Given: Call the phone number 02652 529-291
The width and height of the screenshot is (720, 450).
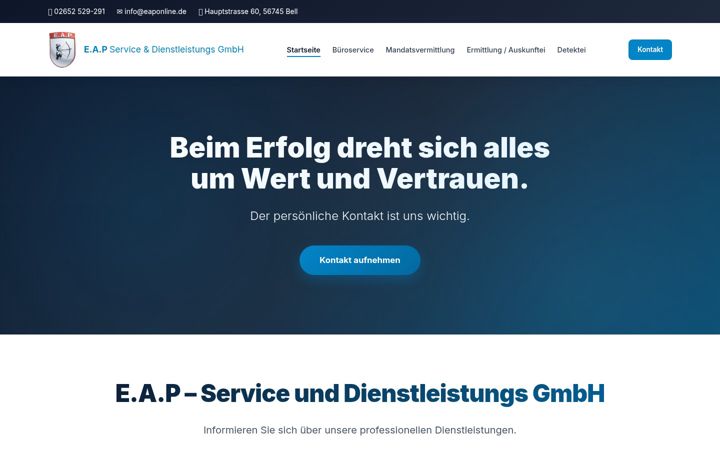Looking at the screenshot, I should [x=79, y=11].
